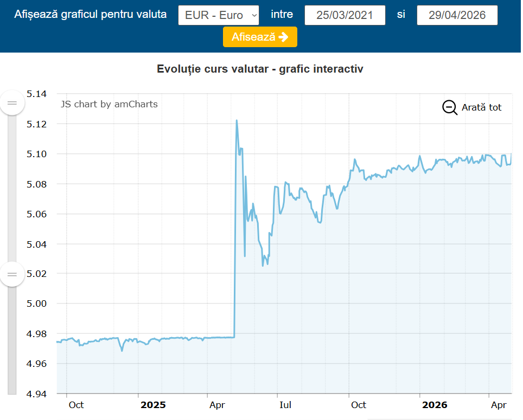Open the JS chart by amCharts link
The width and height of the screenshot is (523, 420).
[109, 104]
